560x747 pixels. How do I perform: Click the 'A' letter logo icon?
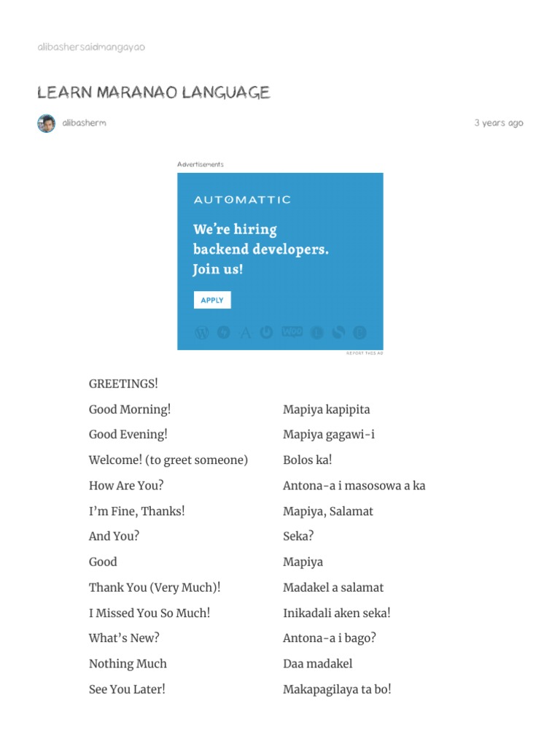pyautogui.click(x=246, y=333)
